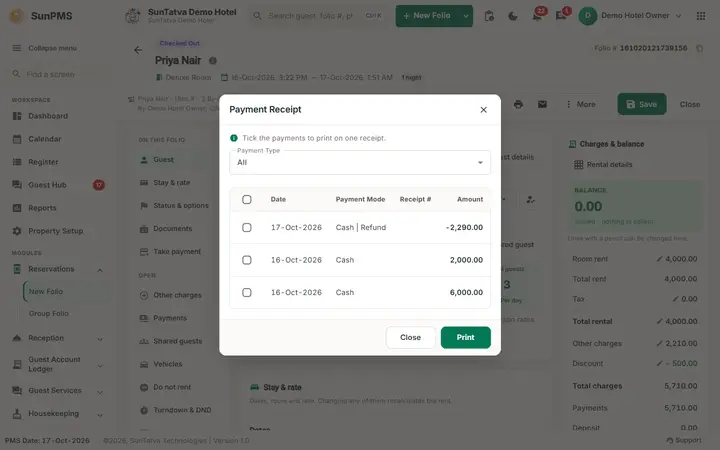Select Group Folio under Reservations
720x450 pixels.
pyautogui.click(x=49, y=314)
